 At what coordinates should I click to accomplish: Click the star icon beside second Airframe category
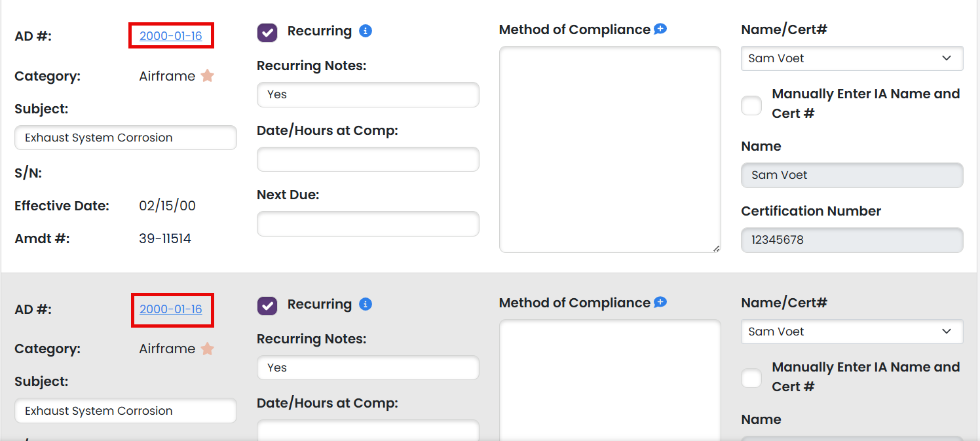click(x=208, y=349)
